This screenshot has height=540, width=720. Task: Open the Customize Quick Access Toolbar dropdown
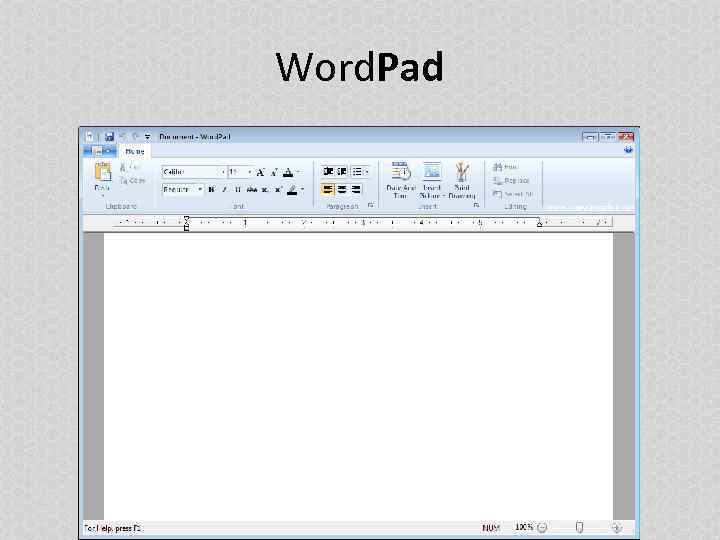(x=147, y=137)
